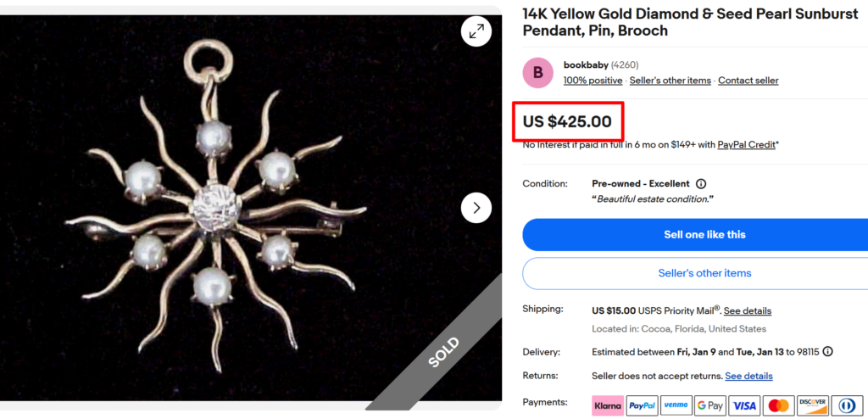
Task: Select the Mastercard icon
Action: [x=778, y=405]
